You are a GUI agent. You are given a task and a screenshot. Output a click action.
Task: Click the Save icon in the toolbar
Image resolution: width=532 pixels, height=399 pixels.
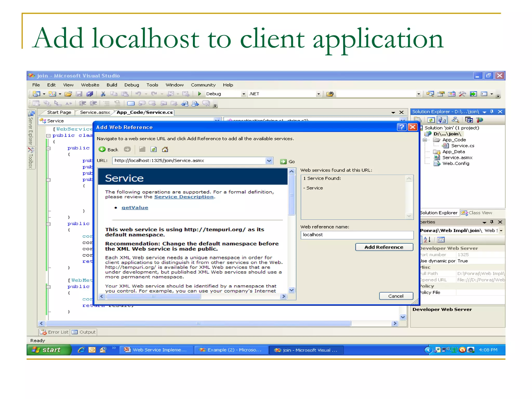click(x=79, y=94)
